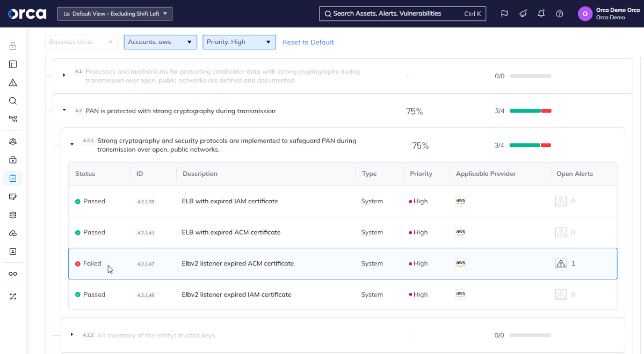Sort by Status column header
The width and height of the screenshot is (644, 354).
85,173
